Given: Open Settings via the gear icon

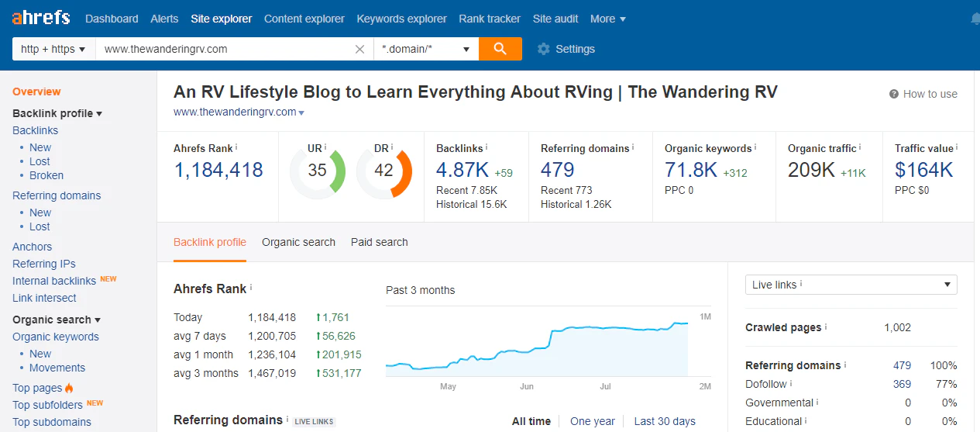Looking at the screenshot, I should pyautogui.click(x=544, y=49).
